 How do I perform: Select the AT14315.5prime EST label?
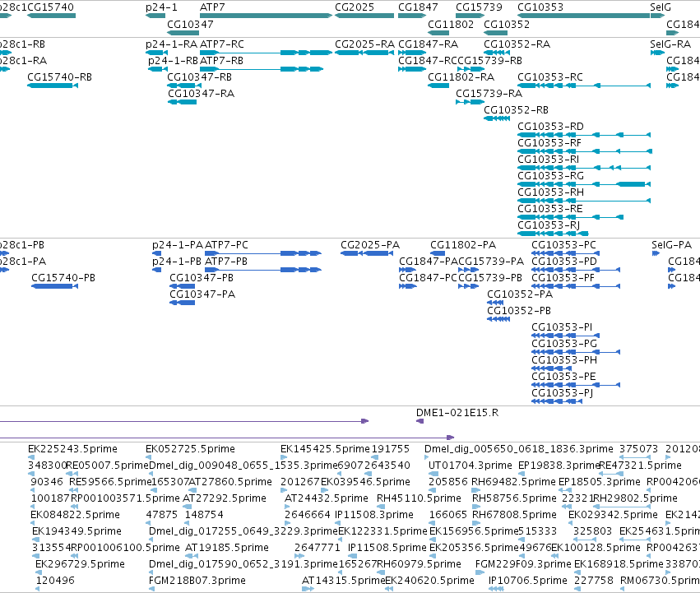(x=343, y=581)
